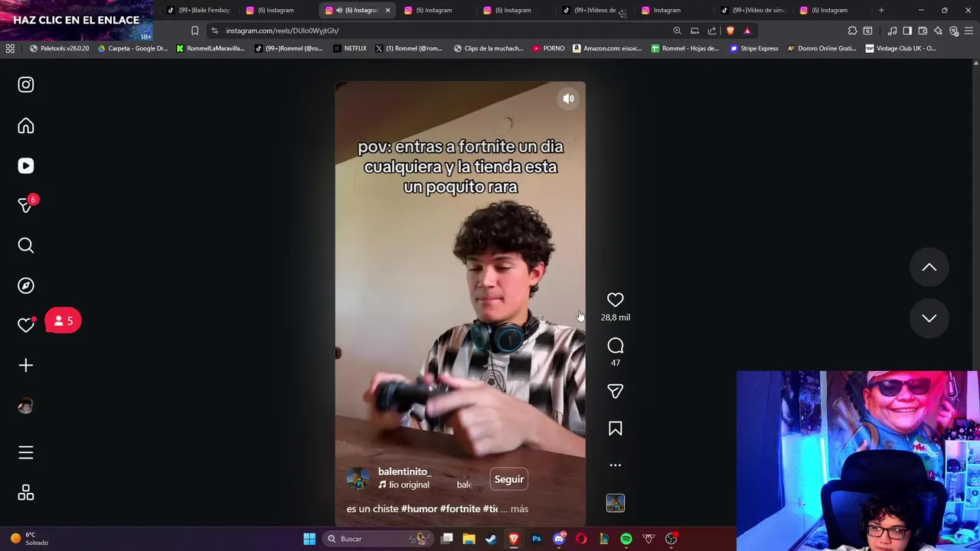The height and width of the screenshot is (551, 980).
Task: Open balentinito_ profile name
Action: 404,471
